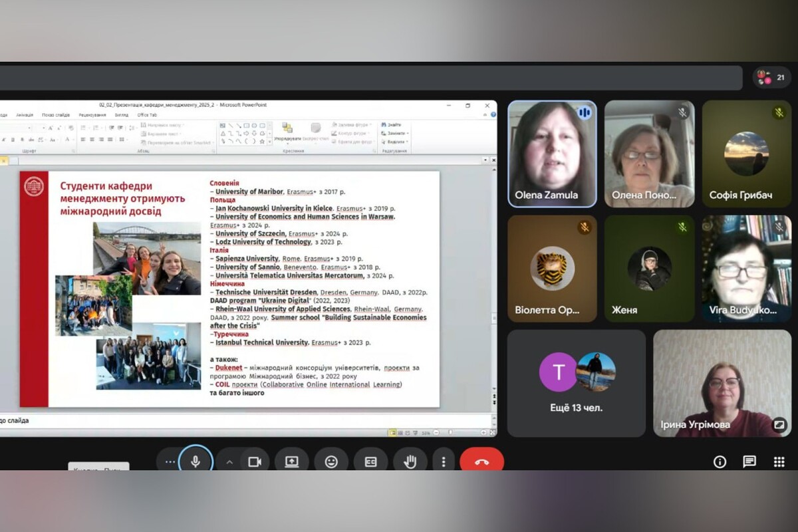Open the Контур фігури outline dropdown
This screenshot has width=798, height=532.
click(350, 133)
